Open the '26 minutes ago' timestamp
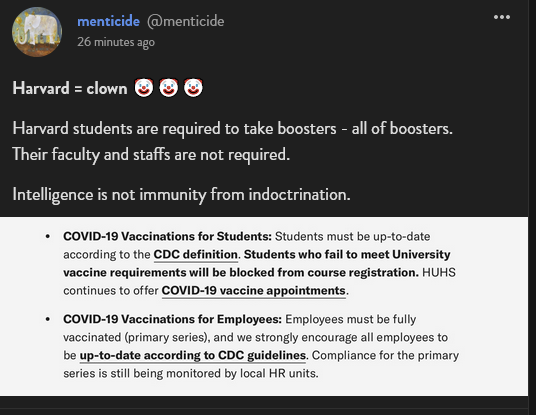 116,42
